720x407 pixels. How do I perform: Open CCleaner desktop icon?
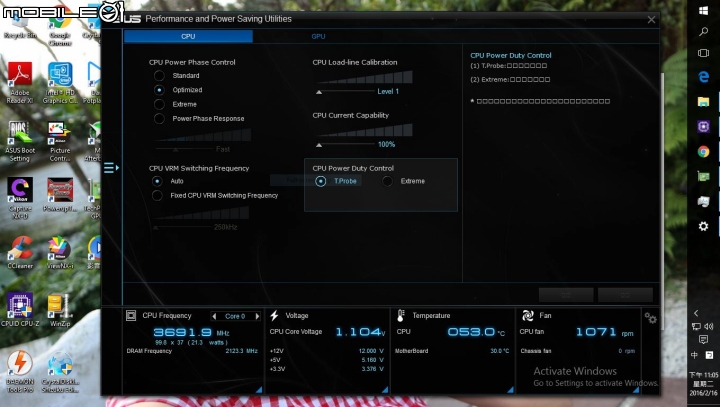click(x=20, y=252)
